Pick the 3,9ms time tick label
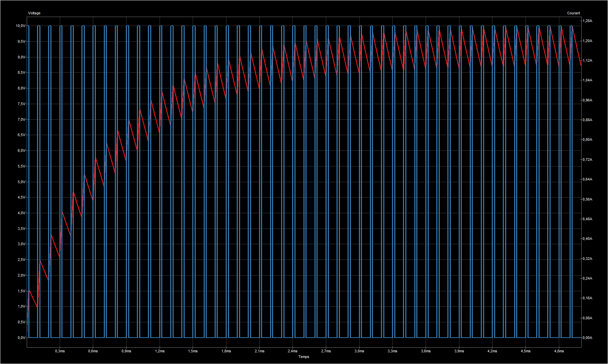This screenshot has height=364, width=608. tap(459, 351)
